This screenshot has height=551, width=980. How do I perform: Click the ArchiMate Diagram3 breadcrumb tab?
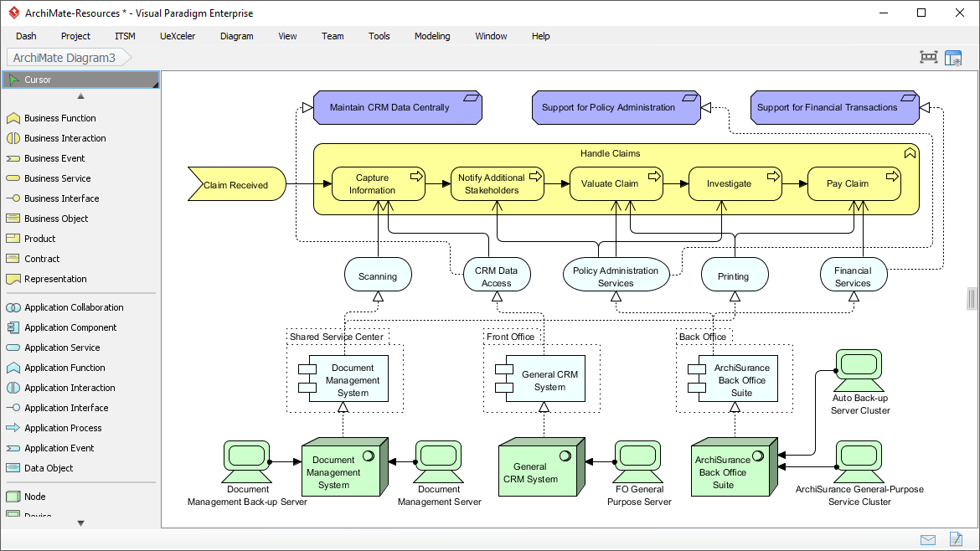click(65, 58)
